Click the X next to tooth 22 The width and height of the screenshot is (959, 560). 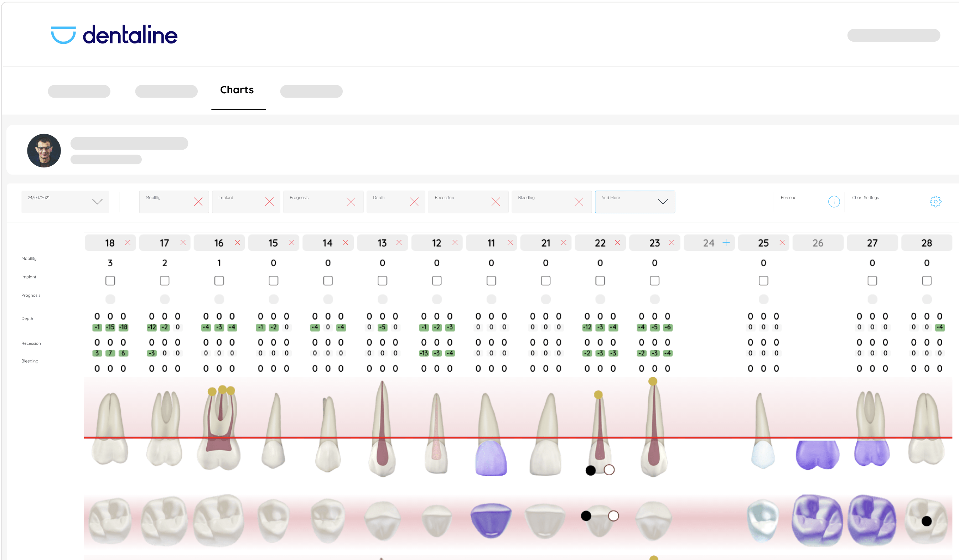[x=617, y=243]
